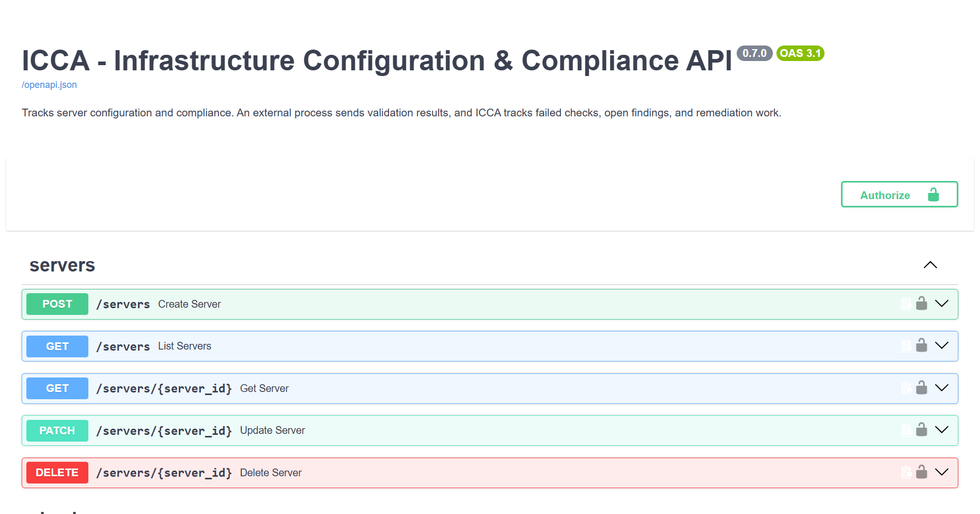Click the ICCA API title heading
Screen dimensions: 980x514
(x=377, y=61)
